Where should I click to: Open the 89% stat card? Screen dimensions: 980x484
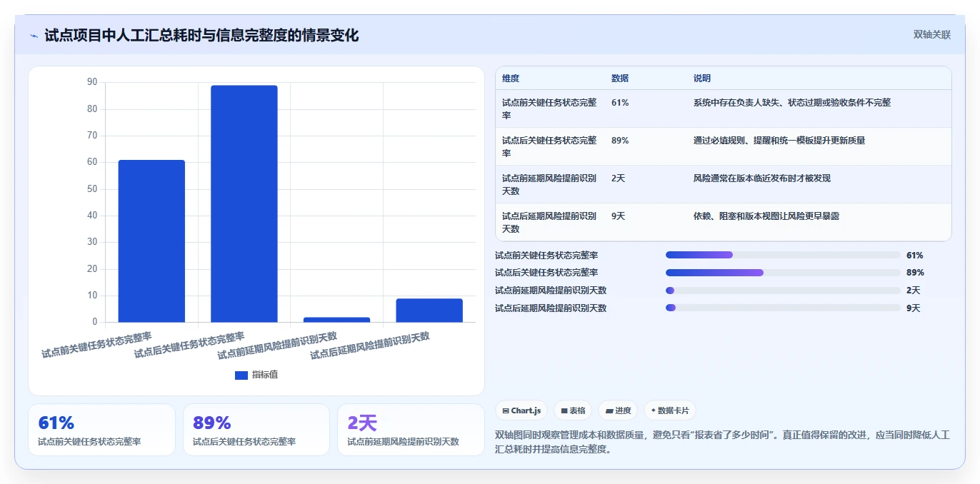[256, 430]
